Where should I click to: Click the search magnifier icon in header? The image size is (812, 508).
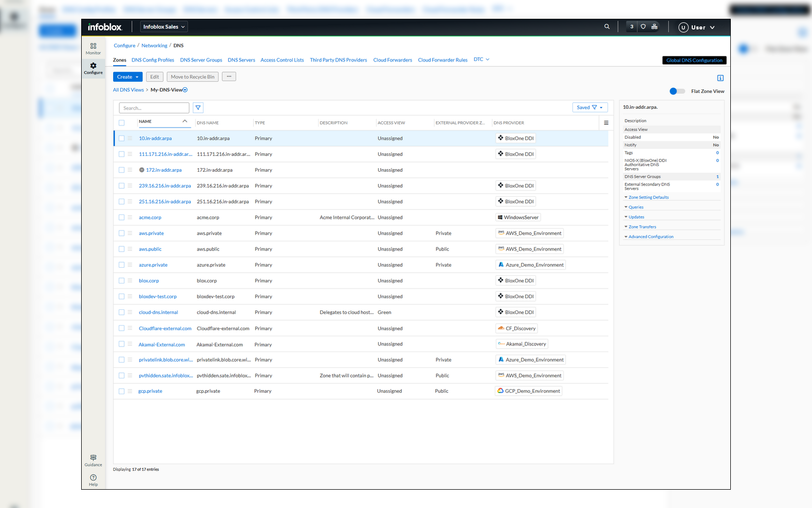pos(607,27)
